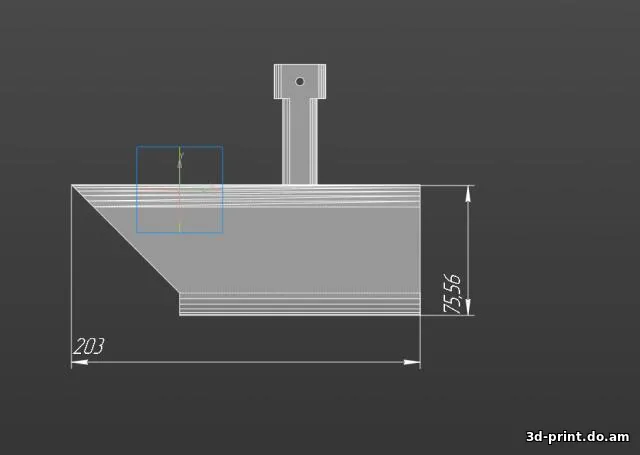Click the green Y-axis arrow of origin

point(180,156)
